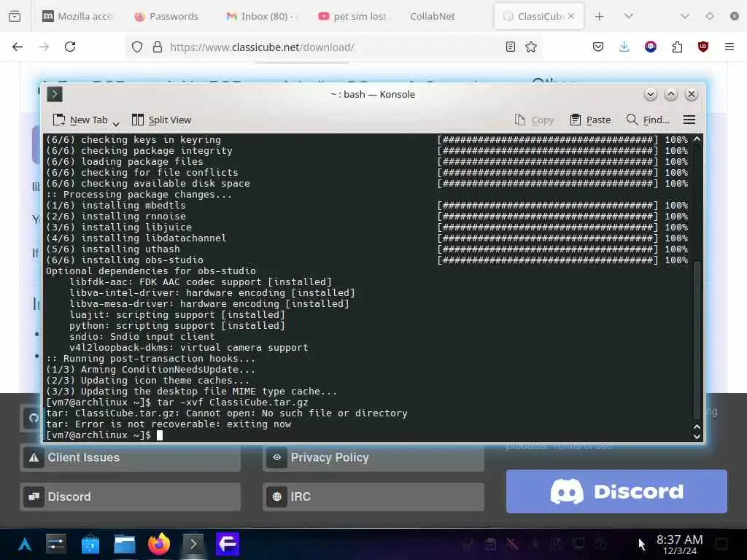Open Firefox View icon in tab bar
Image resolution: width=747 pixels, height=560 pixels.
click(x=15, y=16)
